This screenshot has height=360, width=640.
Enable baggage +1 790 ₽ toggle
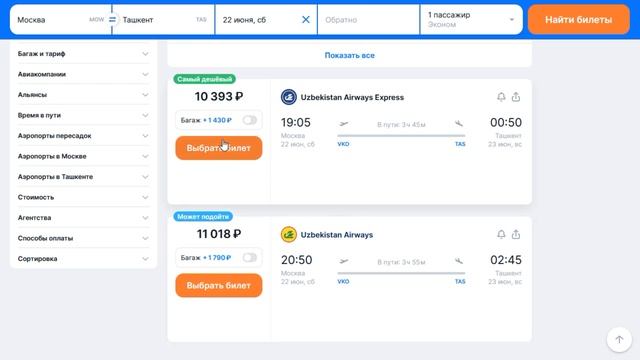tap(249, 258)
